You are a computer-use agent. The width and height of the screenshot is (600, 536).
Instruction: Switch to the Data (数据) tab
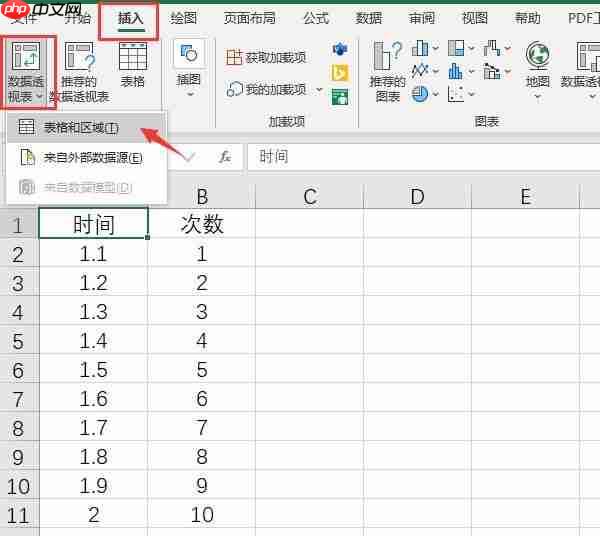click(x=369, y=18)
